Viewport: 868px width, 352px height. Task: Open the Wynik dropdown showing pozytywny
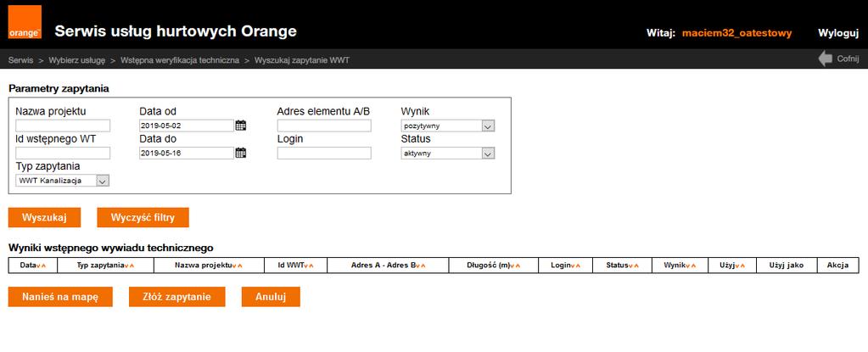pos(447,126)
